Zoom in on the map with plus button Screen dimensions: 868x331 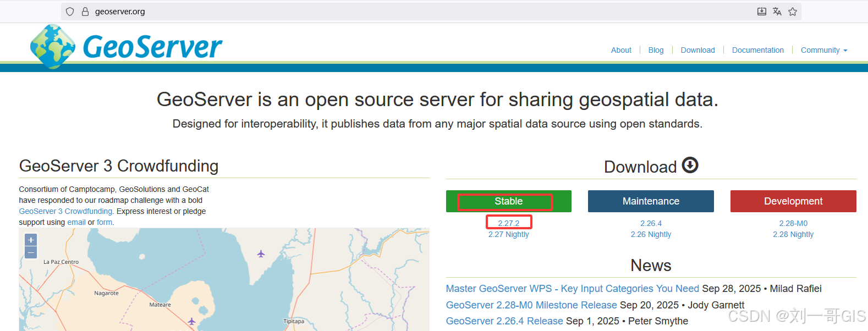click(31, 240)
